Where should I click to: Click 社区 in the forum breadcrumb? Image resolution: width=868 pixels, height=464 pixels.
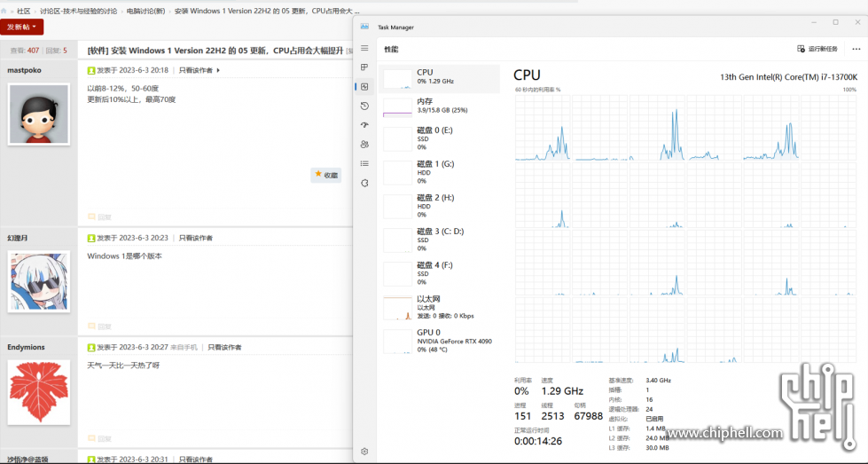pyautogui.click(x=23, y=11)
